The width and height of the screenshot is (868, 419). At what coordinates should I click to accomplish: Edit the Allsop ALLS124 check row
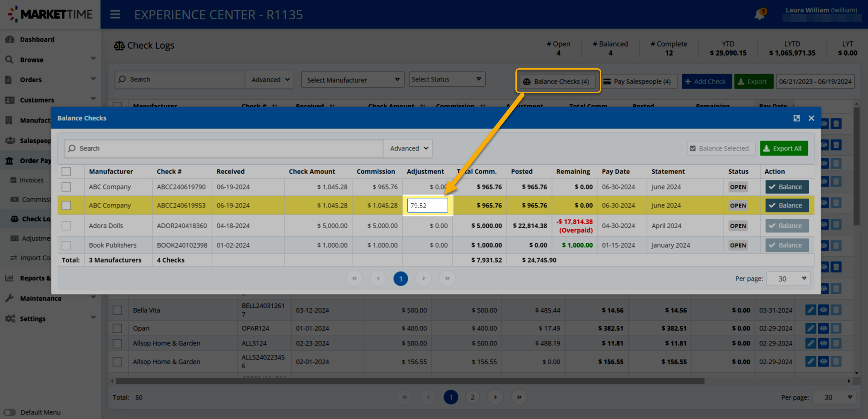(x=811, y=344)
